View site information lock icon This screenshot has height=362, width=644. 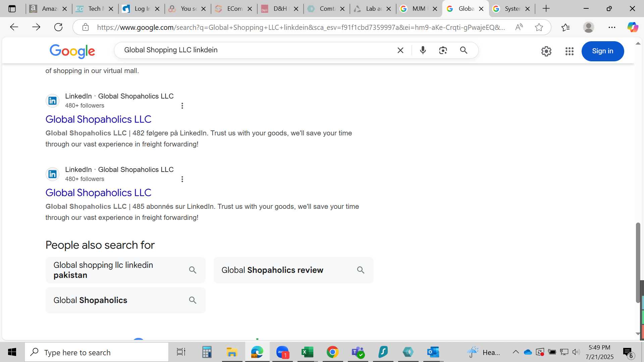pos(86,27)
